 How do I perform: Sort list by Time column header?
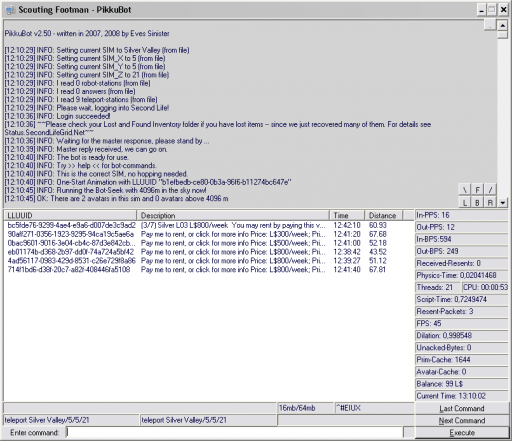tap(347, 215)
